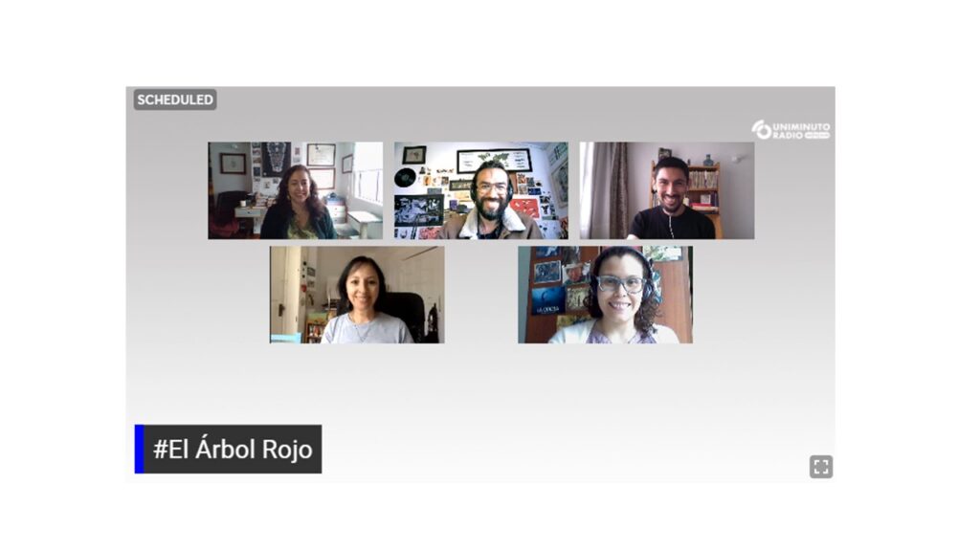Image resolution: width=980 pixels, height=551 pixels.
Task: Click the ocean poster behind the woman with glasses
Action: (547, 300)
